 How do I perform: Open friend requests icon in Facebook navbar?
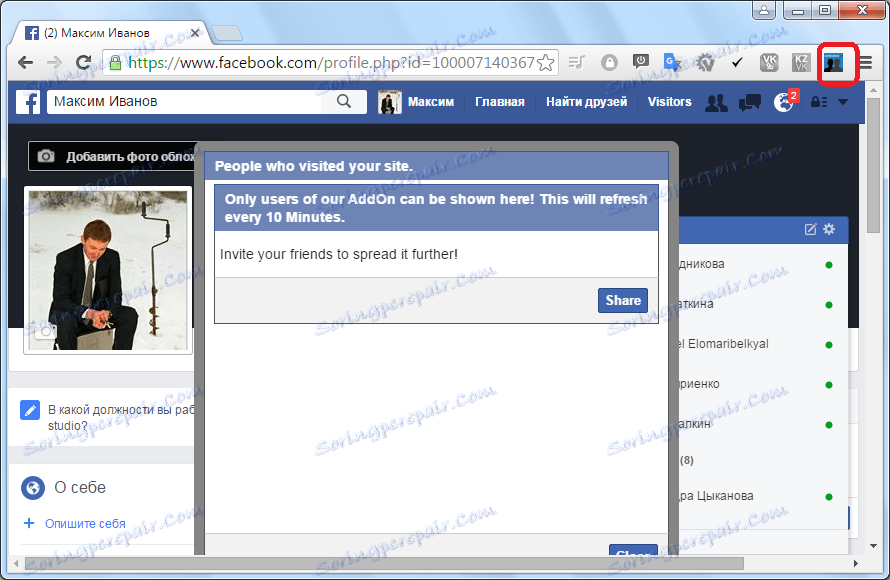click(716, 102)
